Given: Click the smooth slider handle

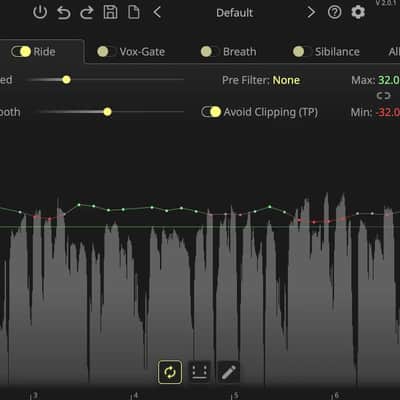Looking at the screenshot, I should 107,112.
